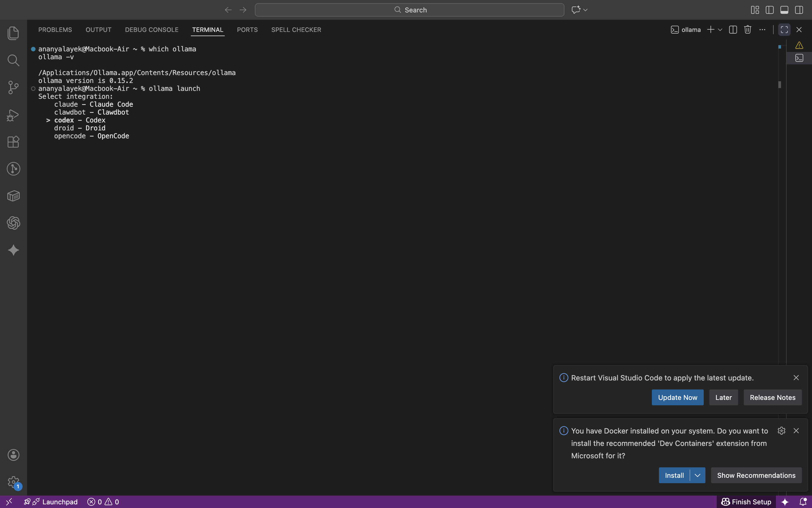Viewport: 812px width, 508px height.
Task: Go back with the left arrow
Action: (x=228, y=10)
